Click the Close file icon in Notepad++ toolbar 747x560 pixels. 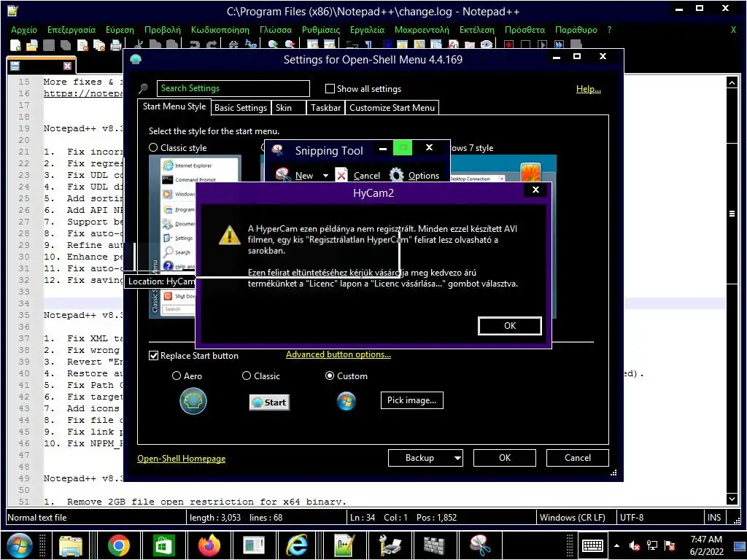coord(82,45)
